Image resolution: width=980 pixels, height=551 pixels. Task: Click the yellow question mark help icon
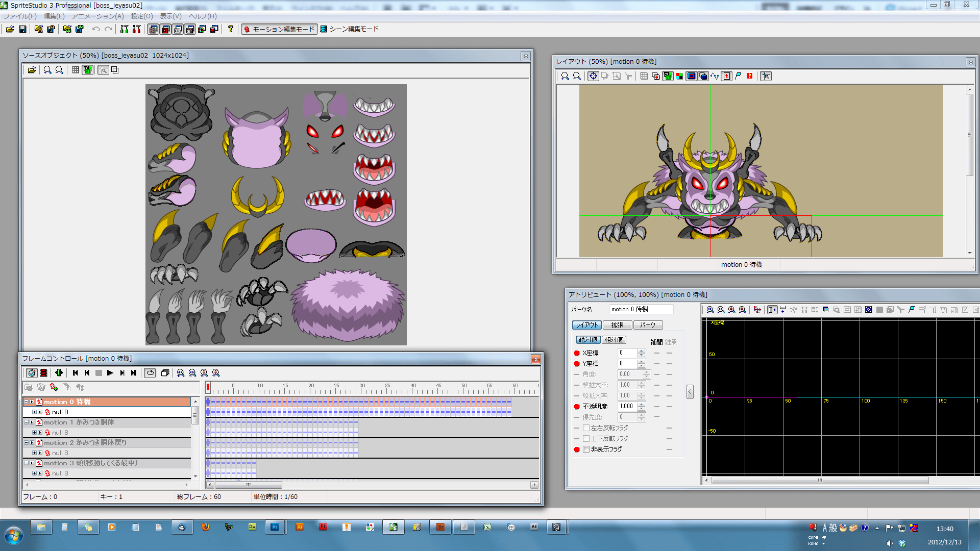[231, 29]
